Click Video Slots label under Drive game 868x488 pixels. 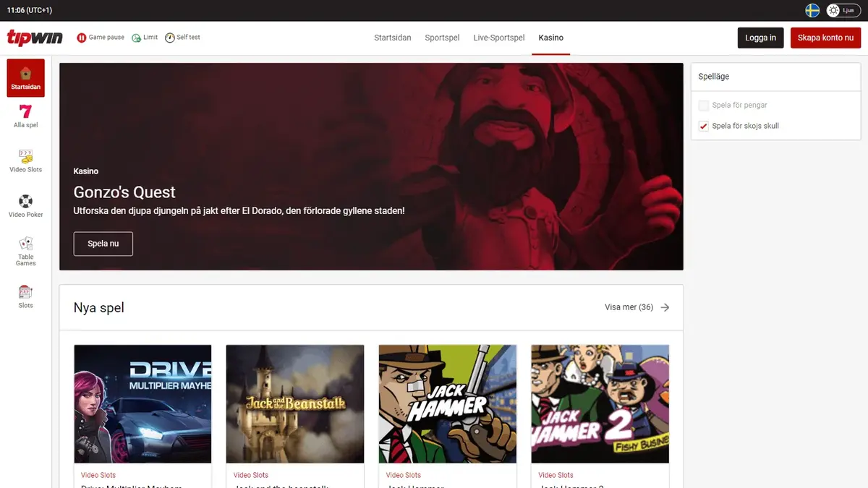click(98, 475)
